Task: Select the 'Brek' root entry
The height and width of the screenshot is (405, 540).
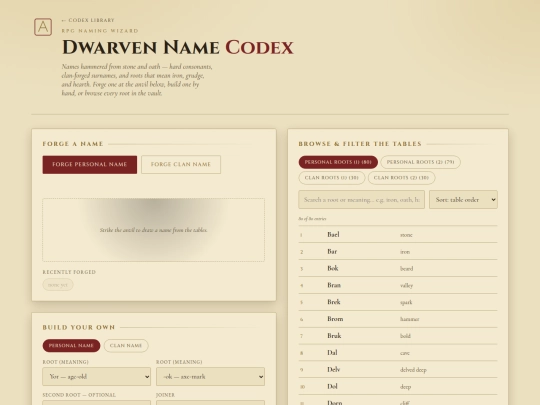Action: [334, 302]
